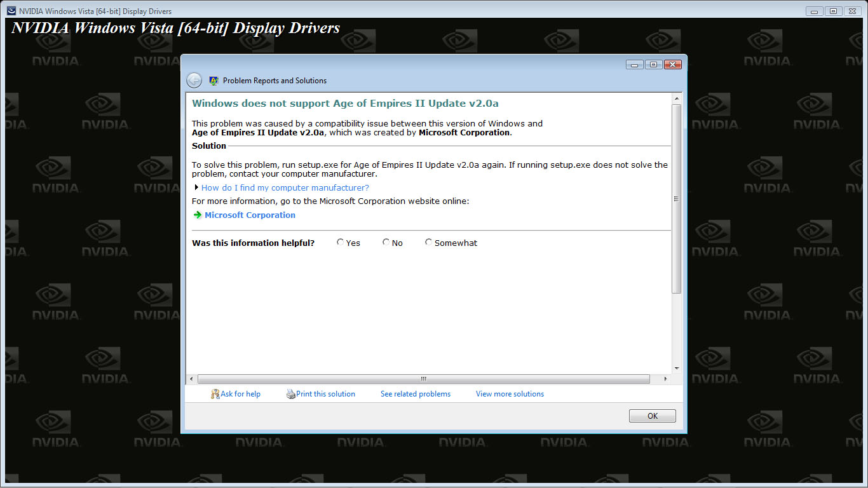868x488 pixels.
Task: Close the NVIDIA Display Drivers window
Action: coord(853,11)
